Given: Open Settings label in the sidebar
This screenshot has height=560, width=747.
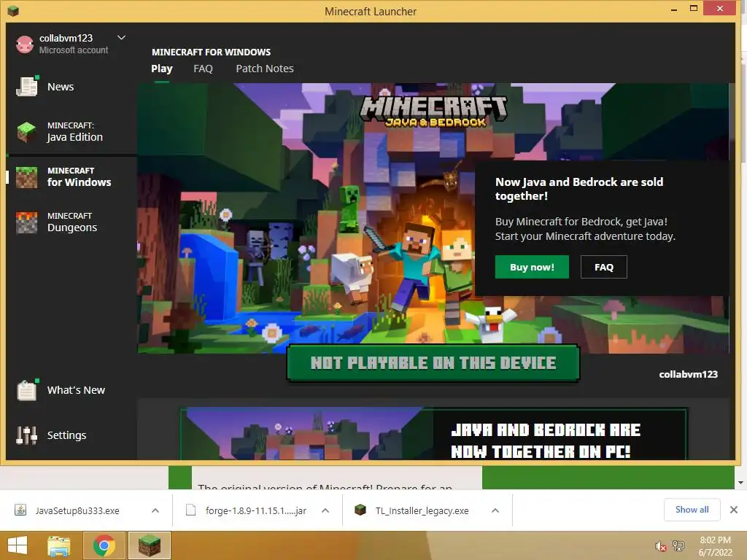Looking at the screenshot, I should [66, 435].
